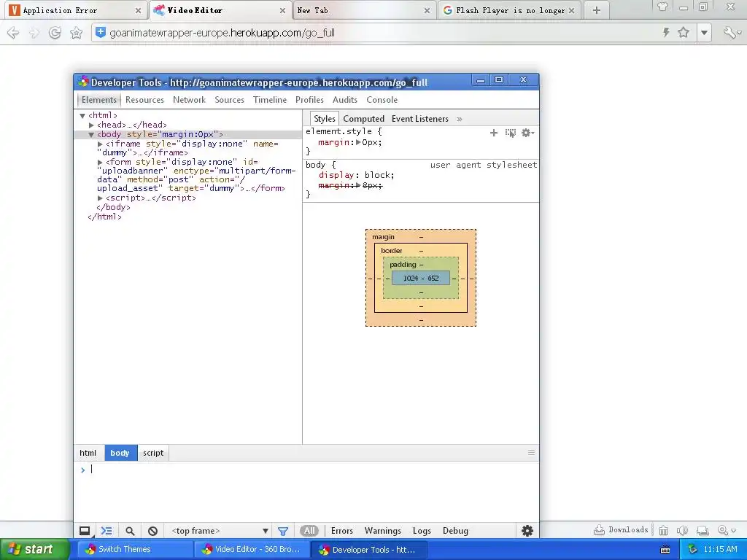Click the shirt skin icon in title bar
The height and width of the screenshot is (560, 747).
pyautogui.click(x=662, y=7)
